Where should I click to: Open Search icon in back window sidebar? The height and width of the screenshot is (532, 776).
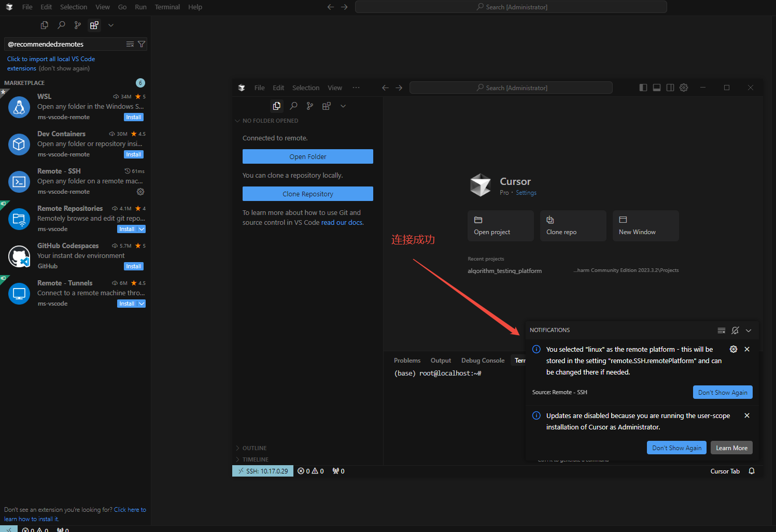[61, 25]
